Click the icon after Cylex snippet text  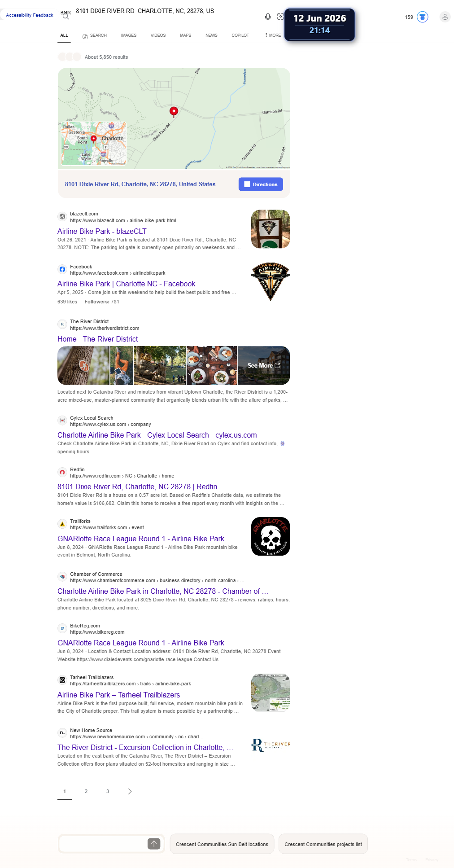[x=283, y=443]
